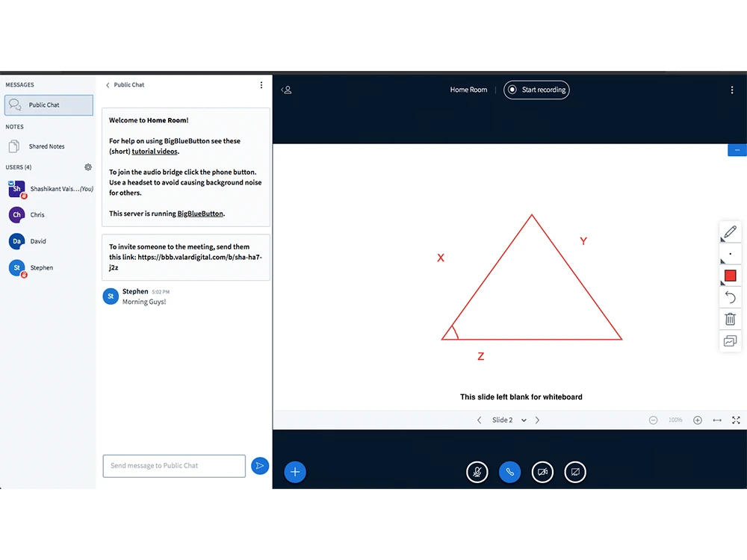This screenshot has width=747, height=560.
Task: Select user Stephen in users list
Action: (48, 267)
